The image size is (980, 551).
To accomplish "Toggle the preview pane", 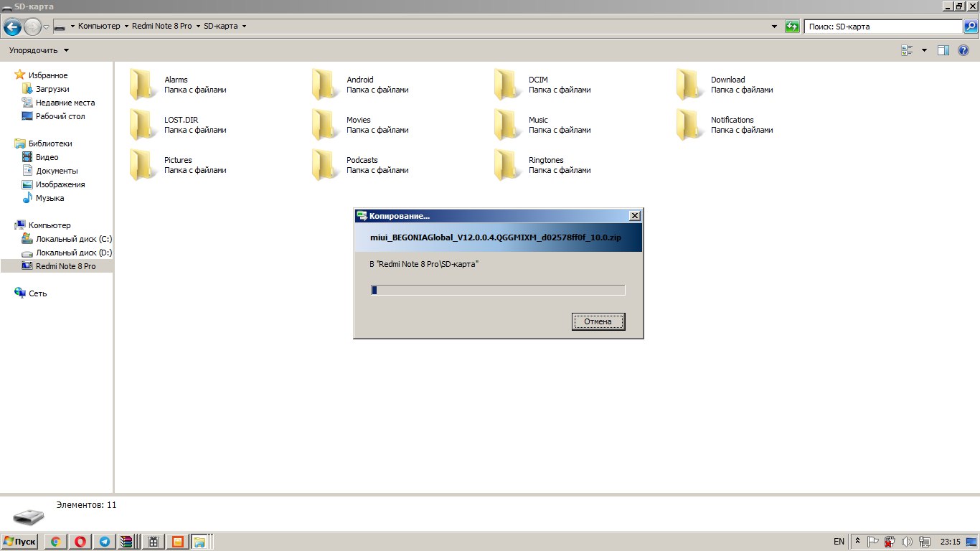I will click(x=943, y=50).
